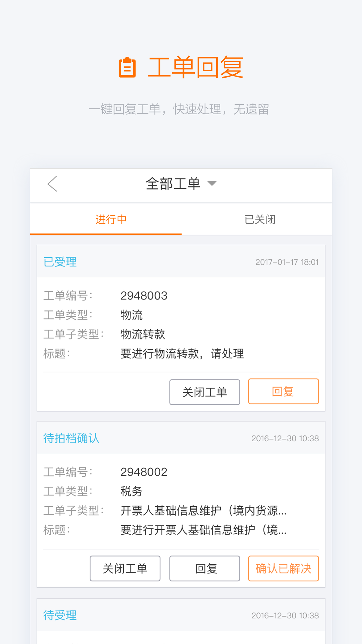Select the 待拍档确认 status label
Screen dimensions: 362x644
[71, 438]
